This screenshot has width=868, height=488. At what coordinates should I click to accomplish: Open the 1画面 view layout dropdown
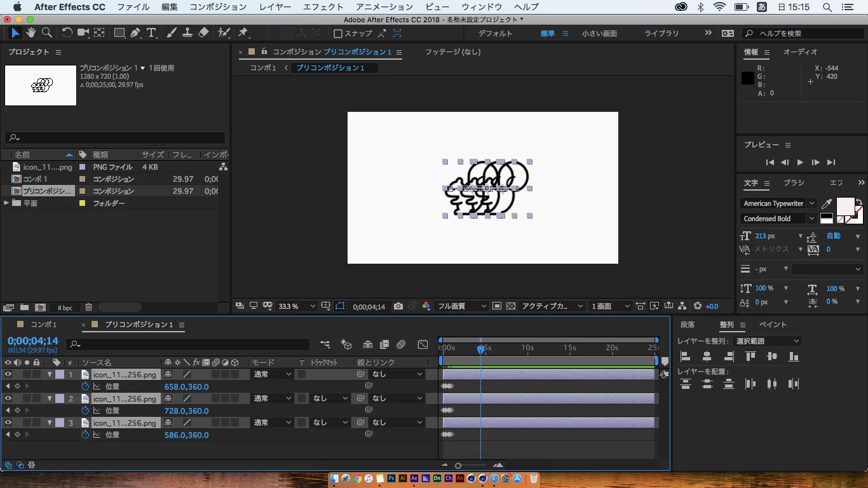click(610, 306)
